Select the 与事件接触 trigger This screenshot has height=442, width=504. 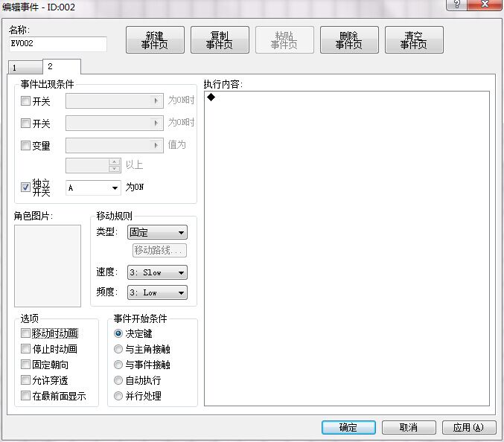coord(118,365)
